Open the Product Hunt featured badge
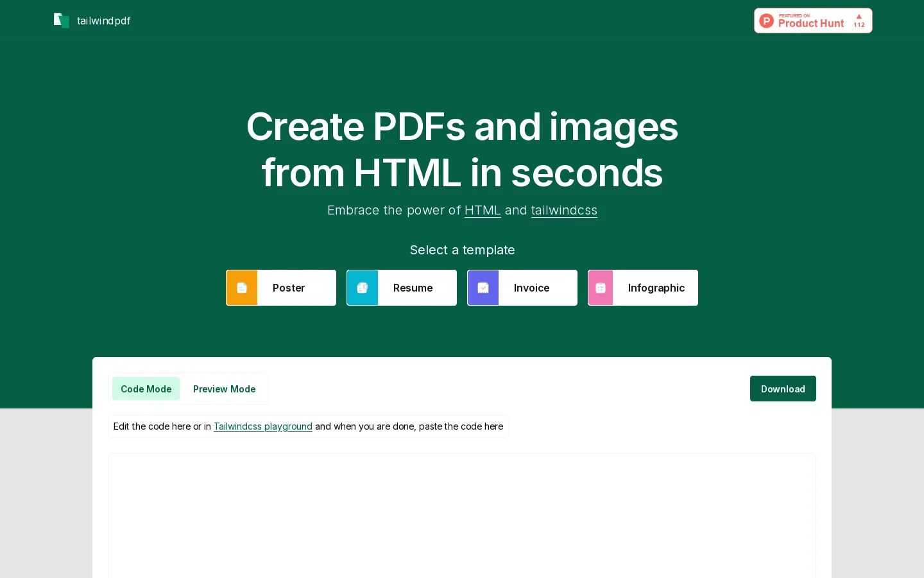 pos(813,21)
